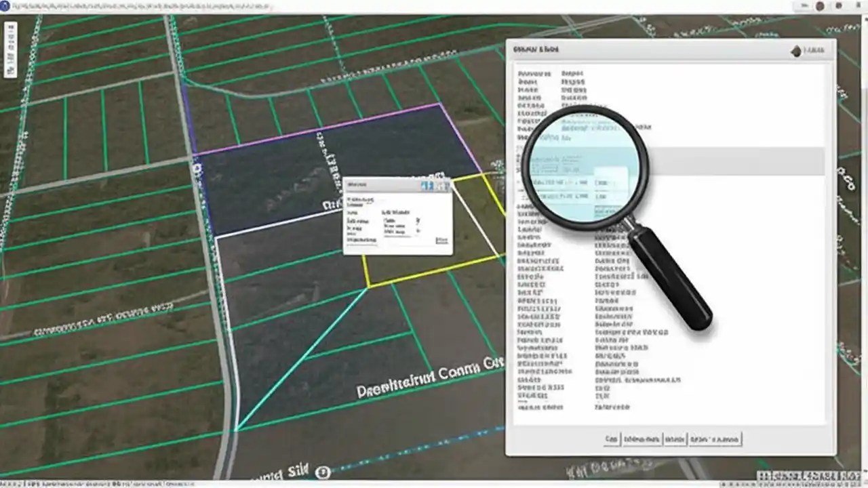Open the export icon in the popup toolbar

pos(448,185)
